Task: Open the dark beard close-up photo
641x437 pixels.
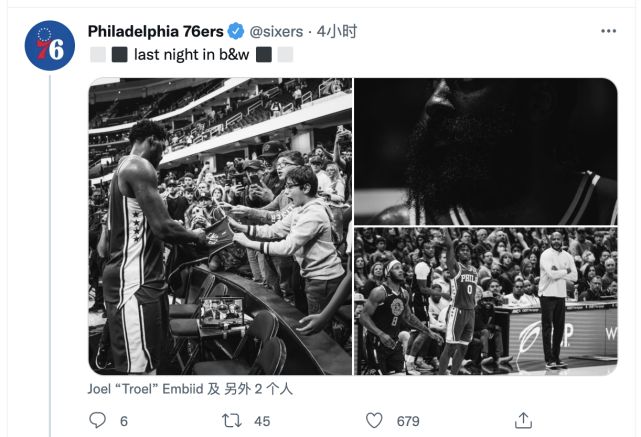Action: (485, 150)
